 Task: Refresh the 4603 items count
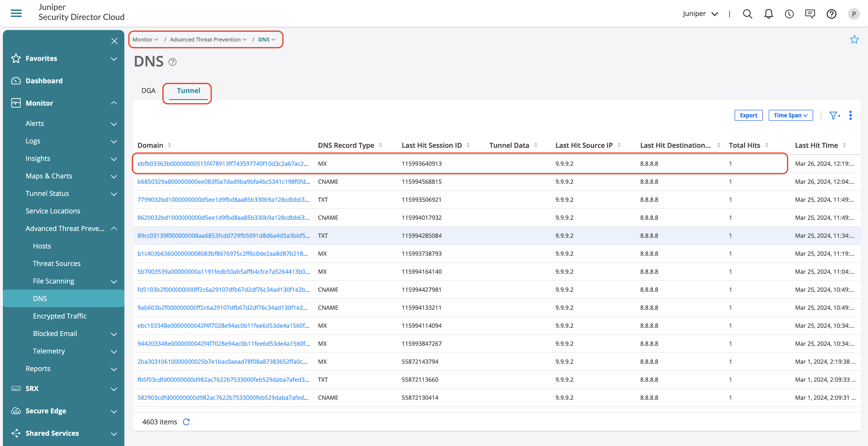pos(186,422)
